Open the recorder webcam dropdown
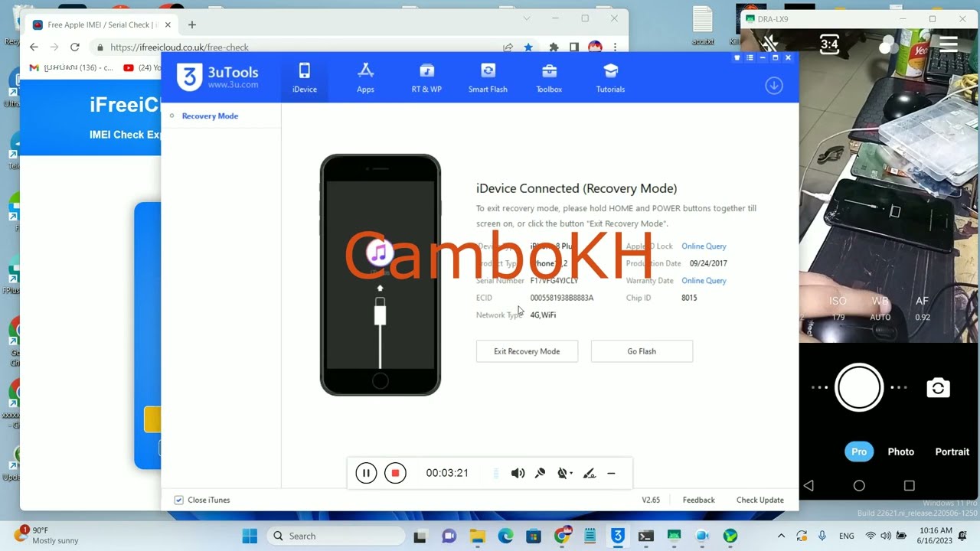This screenshot has width=980, height=551. (x=565, y=473)
